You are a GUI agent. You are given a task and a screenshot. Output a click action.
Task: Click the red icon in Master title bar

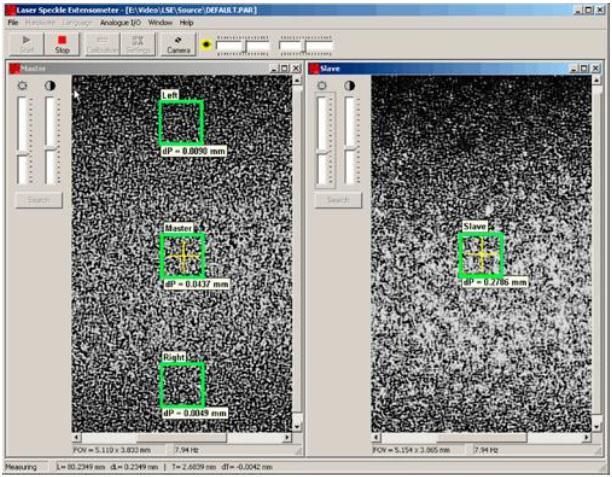(x=15, y=69)
